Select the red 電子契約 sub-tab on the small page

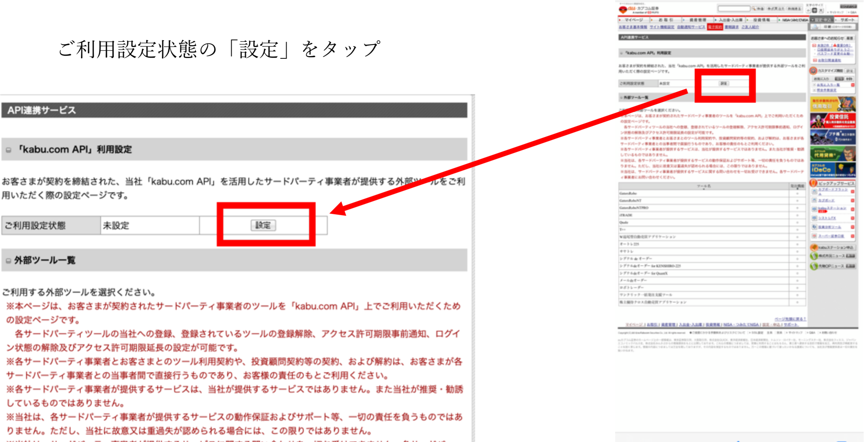(715, 27)
